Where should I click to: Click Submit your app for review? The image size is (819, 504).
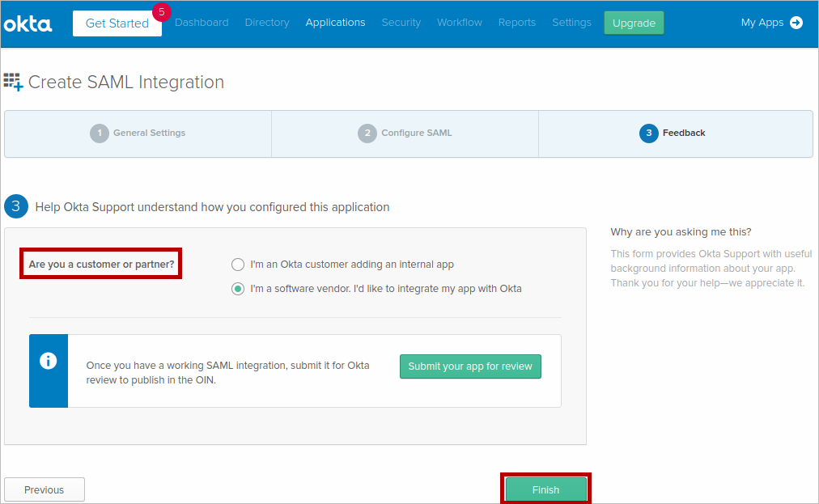click(470, 366)
